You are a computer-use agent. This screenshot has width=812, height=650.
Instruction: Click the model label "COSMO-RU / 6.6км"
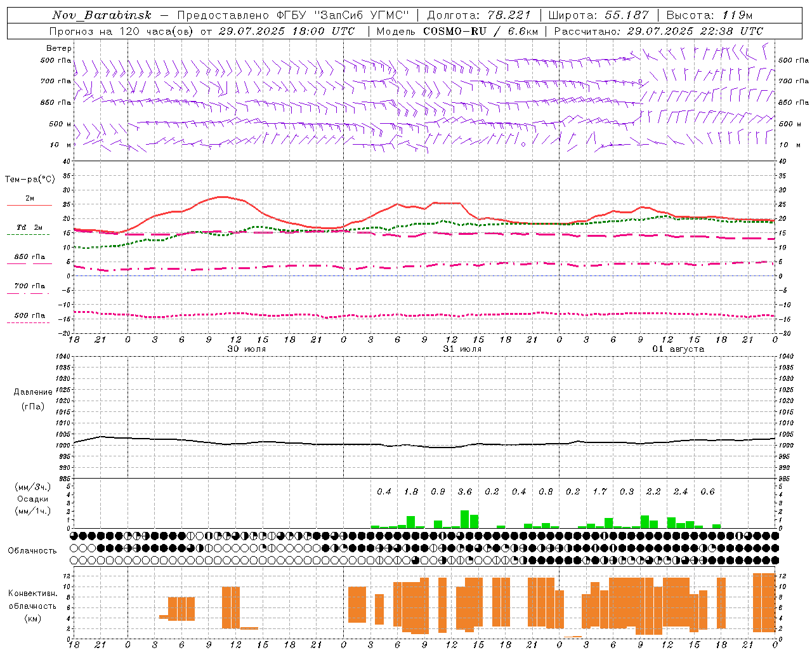coord(480,31)
